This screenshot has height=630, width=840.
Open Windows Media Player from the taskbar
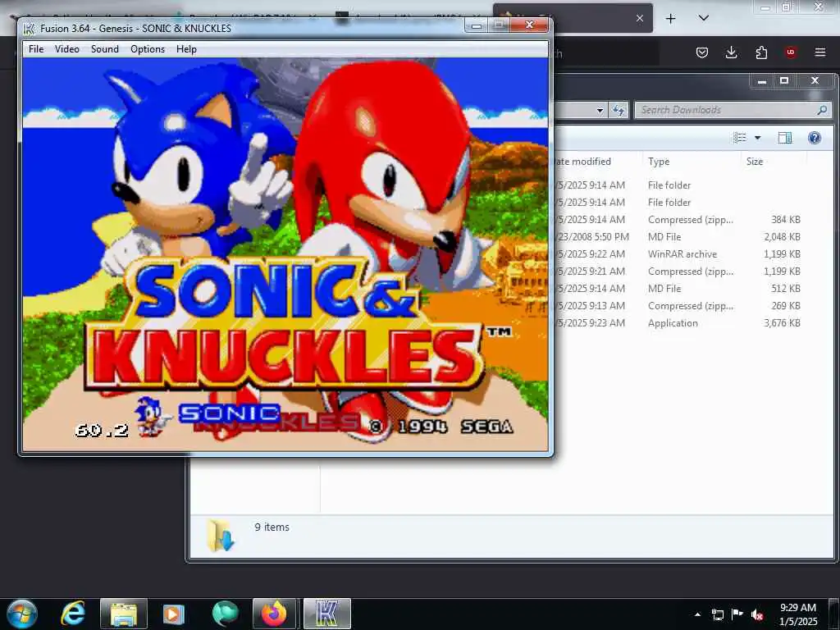coord(173,614)
